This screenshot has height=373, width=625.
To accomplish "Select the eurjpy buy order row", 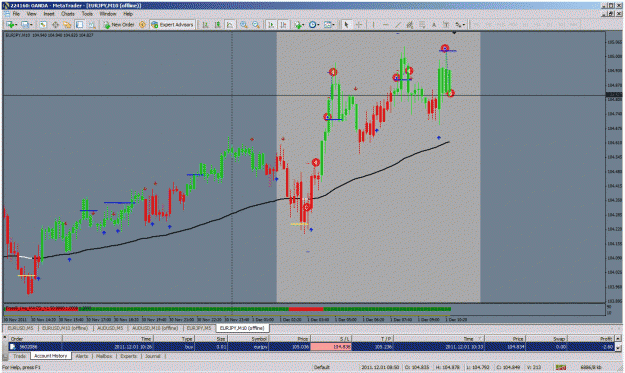I will point(311,347).
